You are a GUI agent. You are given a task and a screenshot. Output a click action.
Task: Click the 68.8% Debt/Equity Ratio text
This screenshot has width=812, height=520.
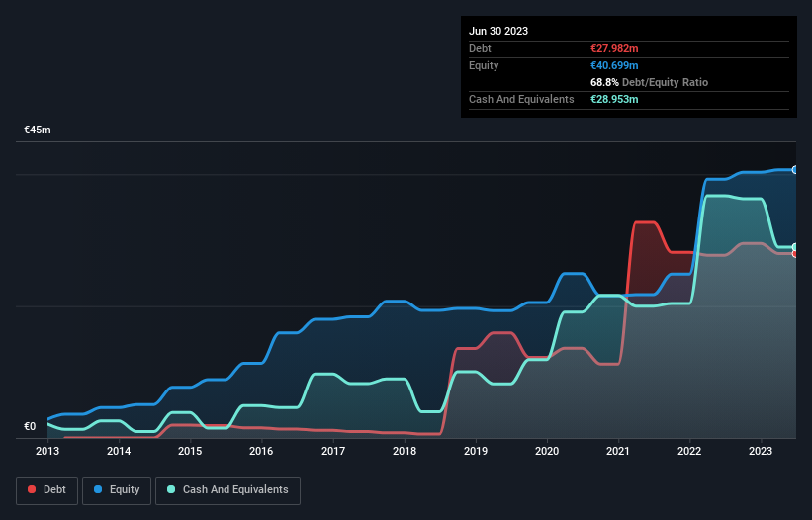click(x=649, y=82)
